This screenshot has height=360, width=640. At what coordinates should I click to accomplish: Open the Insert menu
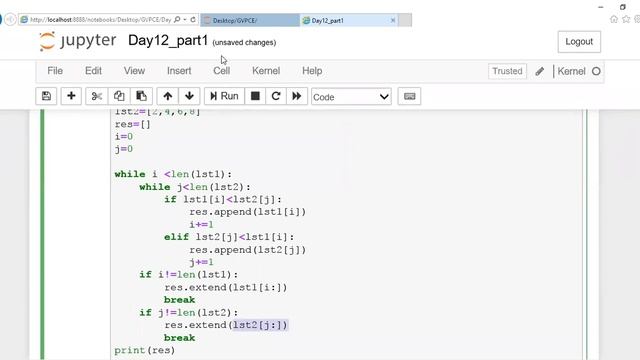pos(179,71)
